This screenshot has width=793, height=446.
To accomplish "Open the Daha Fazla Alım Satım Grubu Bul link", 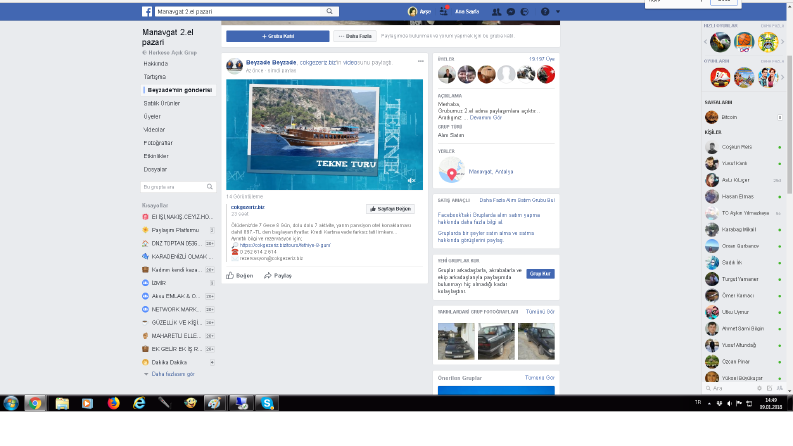I will pos(517,200).
